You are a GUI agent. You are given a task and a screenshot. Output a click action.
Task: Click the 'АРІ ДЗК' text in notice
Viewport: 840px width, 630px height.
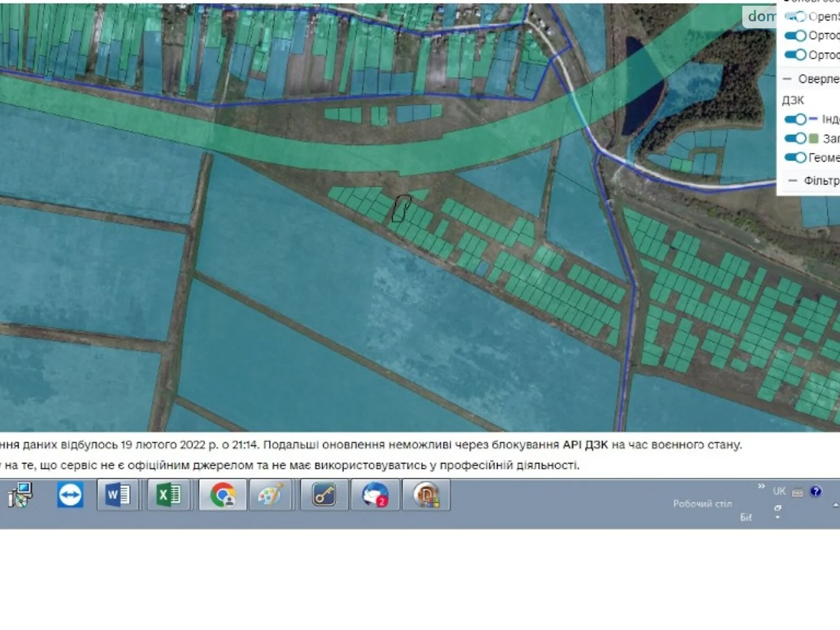tap(585, 445)
